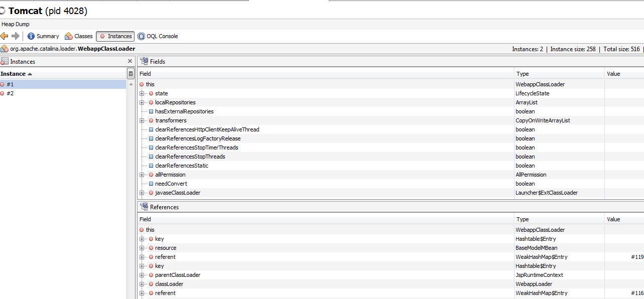The image size is (644, 299).
Task: Click the References panel header icon
Action: click(x=144, y=207)
